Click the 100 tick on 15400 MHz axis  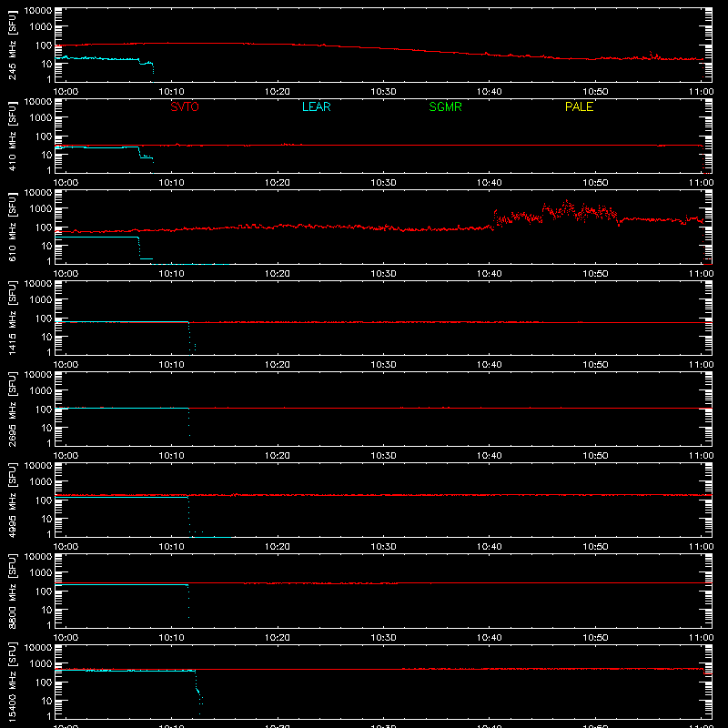coord(44,682)
